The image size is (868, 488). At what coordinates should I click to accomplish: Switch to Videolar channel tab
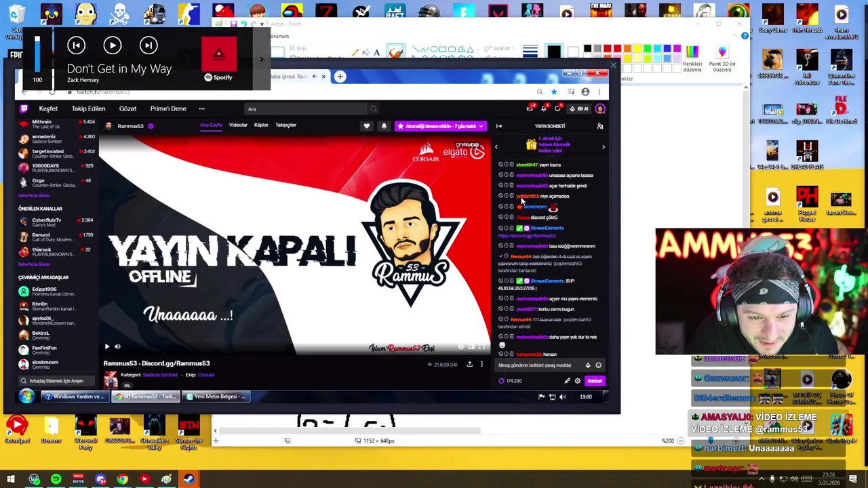pyautogui.click(x=238, y=125)
